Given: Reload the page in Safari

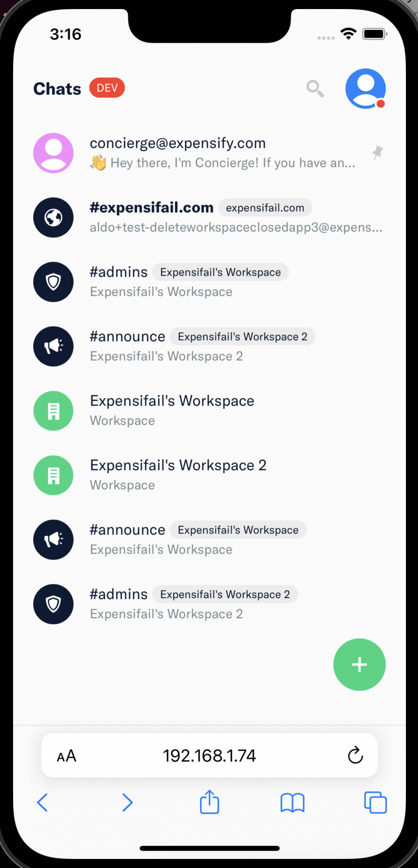Looking at the screenshot, I should click(x=355, y=755).
